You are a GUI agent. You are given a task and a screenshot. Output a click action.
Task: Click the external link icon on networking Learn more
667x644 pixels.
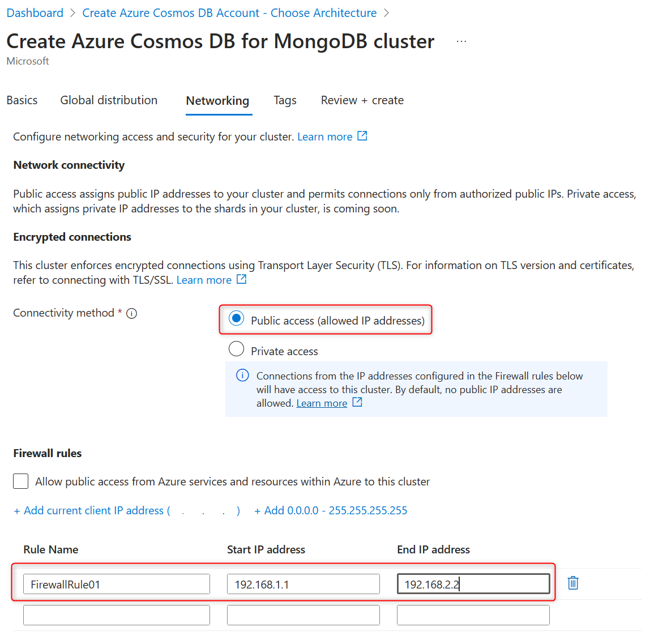363,136
